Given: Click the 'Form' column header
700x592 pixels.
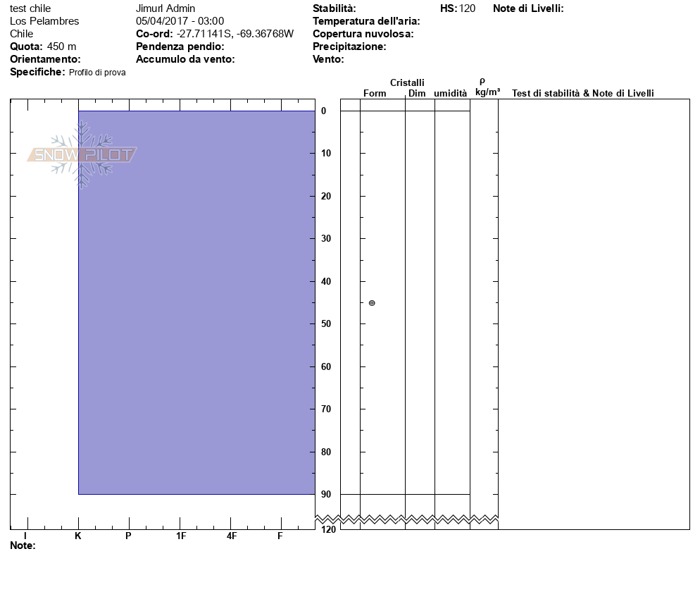Looking at the screenshot, I should 375,94.
